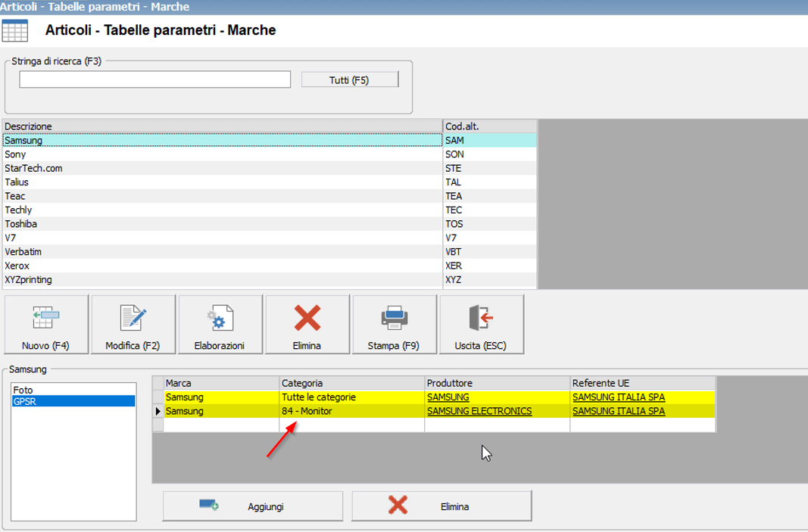This screenshot has height=532, width=808.
Task: Click the row selector arrow beside Monitor row
Action: pos(158,411)
